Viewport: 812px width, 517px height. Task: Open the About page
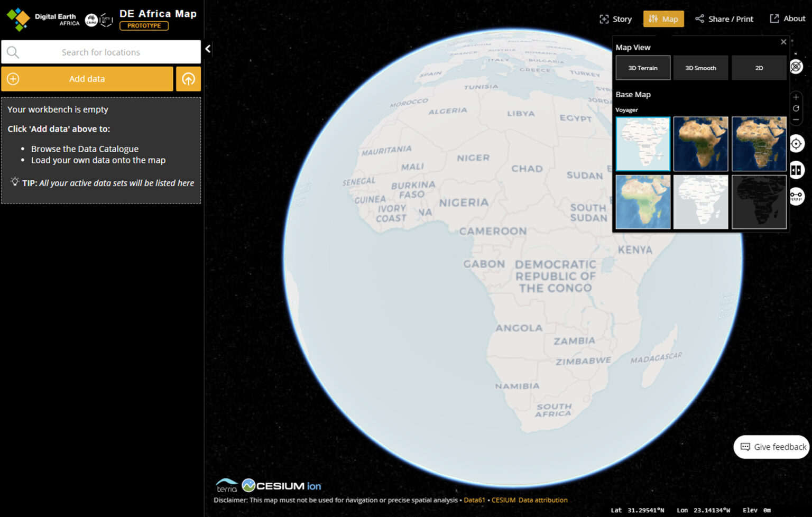[x=787, y=18]
